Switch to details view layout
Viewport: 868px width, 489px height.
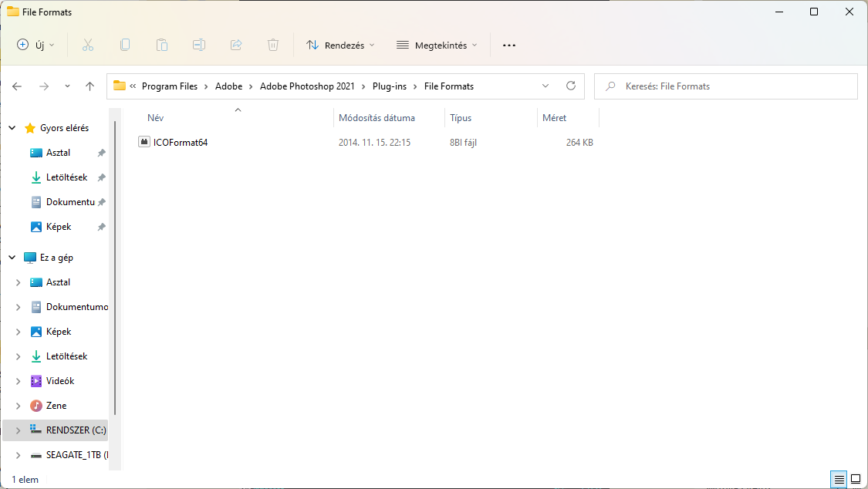(839, 479)
